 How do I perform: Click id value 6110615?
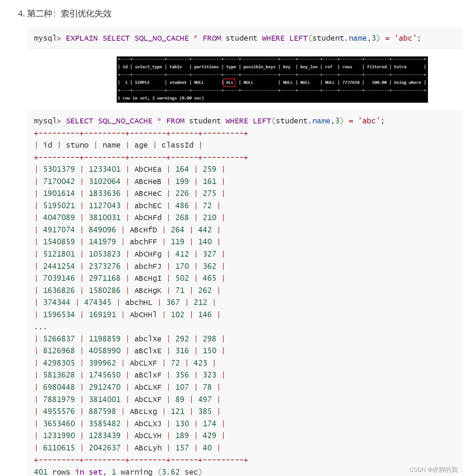click(x=59, y=448)
